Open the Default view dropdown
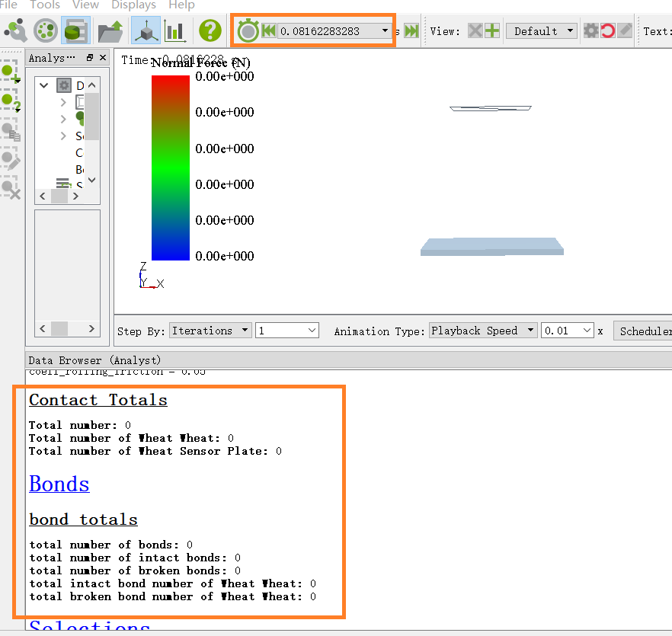 point(541,31)
